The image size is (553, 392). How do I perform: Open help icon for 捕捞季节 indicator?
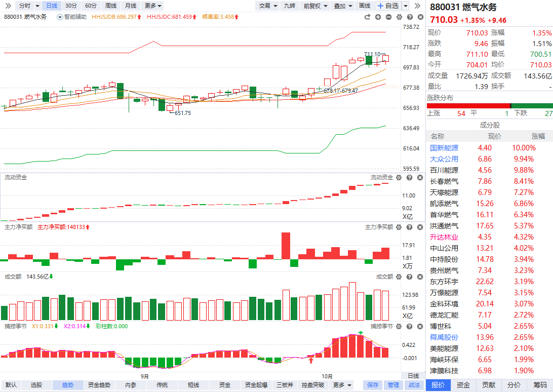[410, 327]
